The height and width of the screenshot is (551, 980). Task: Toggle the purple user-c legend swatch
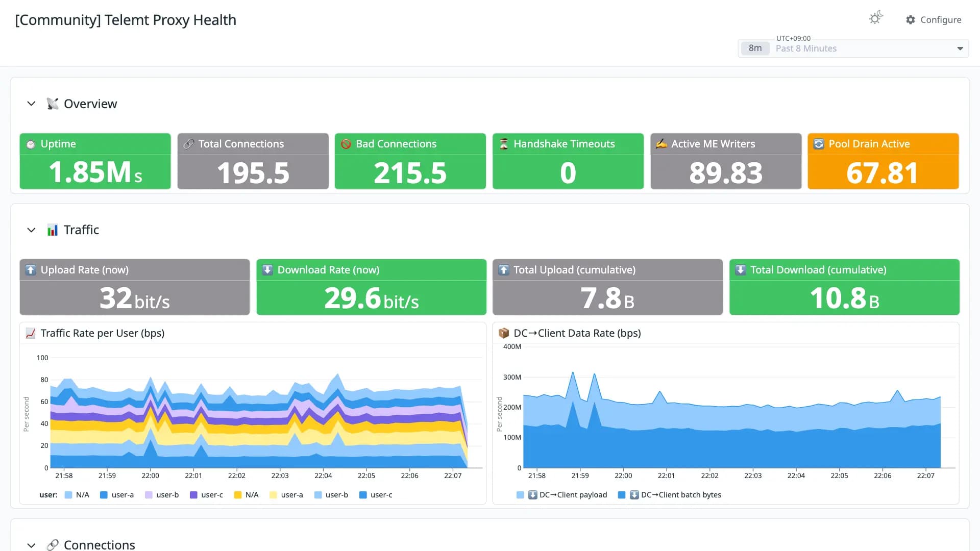click(193, 495)
